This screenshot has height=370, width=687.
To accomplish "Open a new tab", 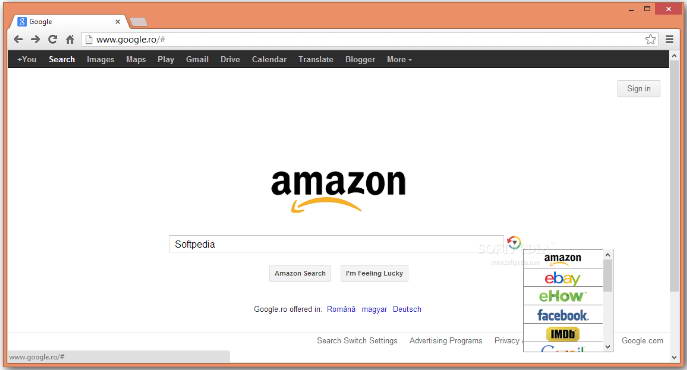I will 139,22.
